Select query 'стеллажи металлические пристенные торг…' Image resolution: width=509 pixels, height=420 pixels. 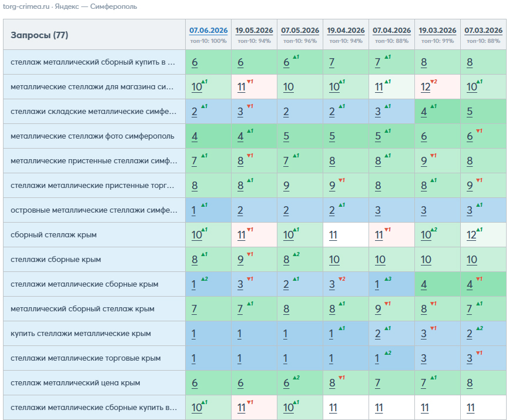point(92,186)
